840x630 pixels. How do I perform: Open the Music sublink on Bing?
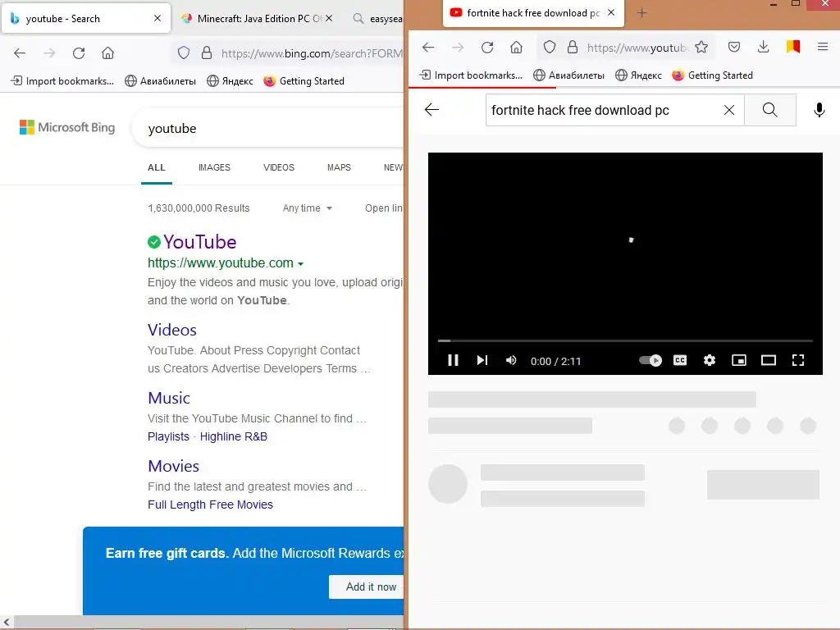[169, 398]
